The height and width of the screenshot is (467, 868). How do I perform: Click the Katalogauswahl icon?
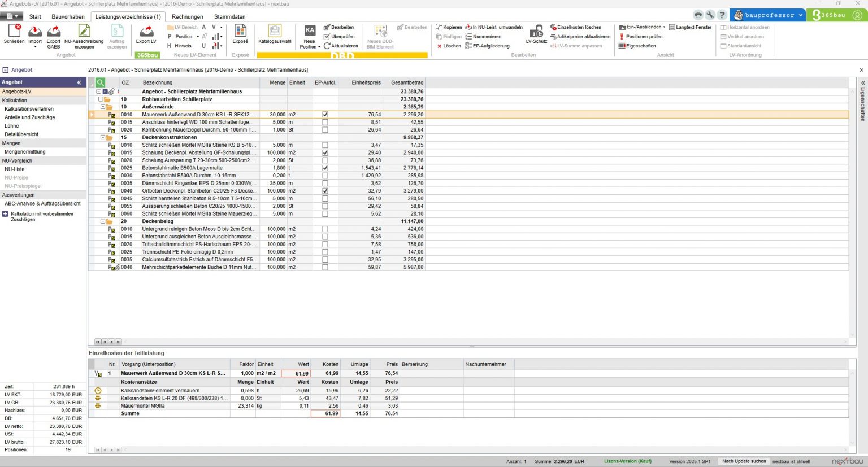pyautogui.click(x=275, y=32)
